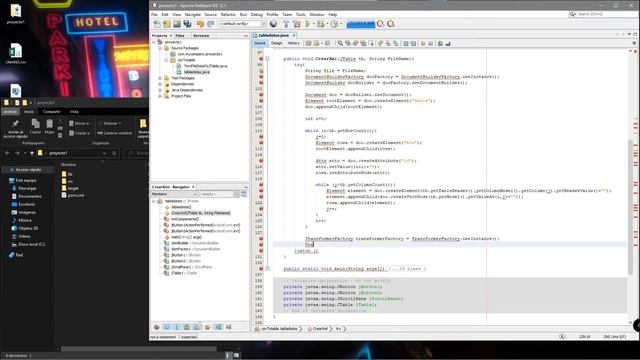Click the Clean and Build Project icon
The height and width of the screenshot is (360, 640).
[297, 24]
